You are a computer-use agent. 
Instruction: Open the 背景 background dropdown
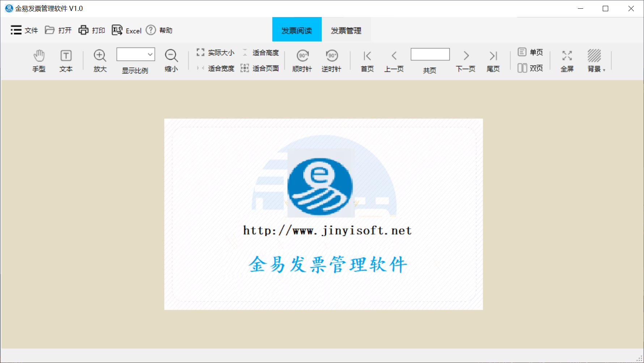[x=596, y=61]
